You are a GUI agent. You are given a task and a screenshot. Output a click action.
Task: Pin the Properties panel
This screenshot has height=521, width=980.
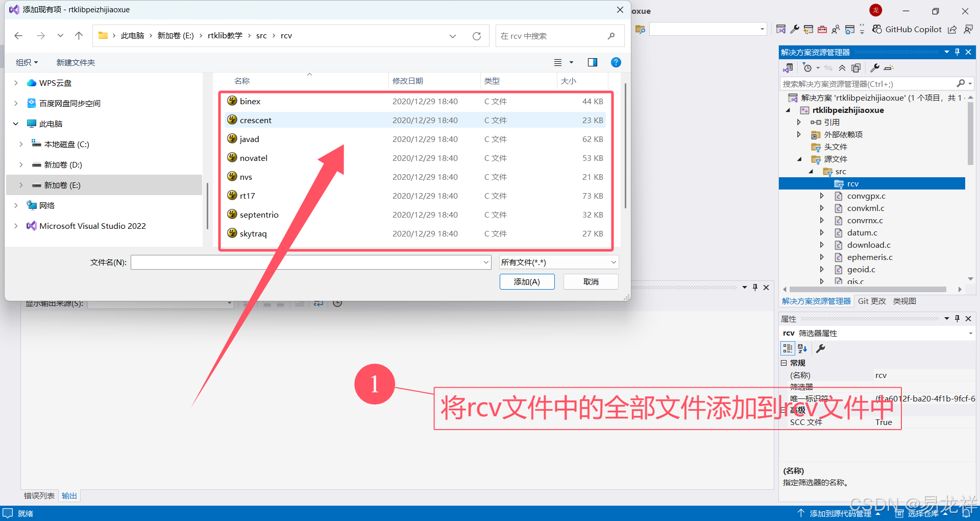click(x=957, y=318)
